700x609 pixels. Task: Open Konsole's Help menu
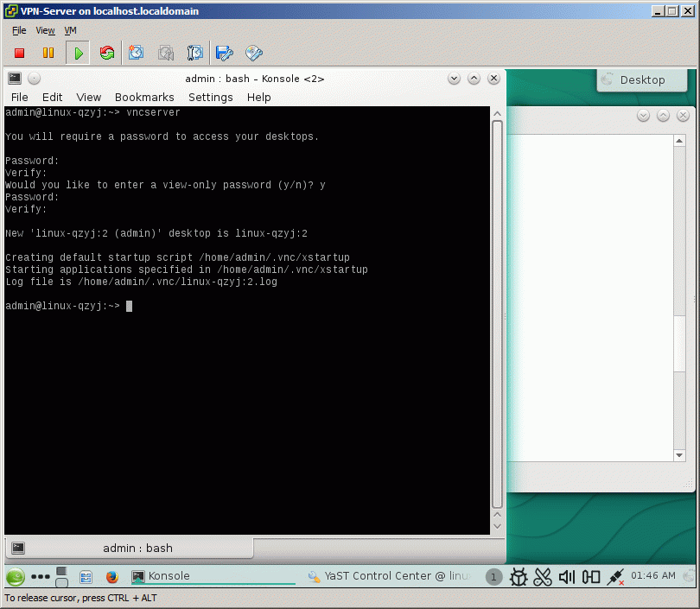(x=259, y=98)
